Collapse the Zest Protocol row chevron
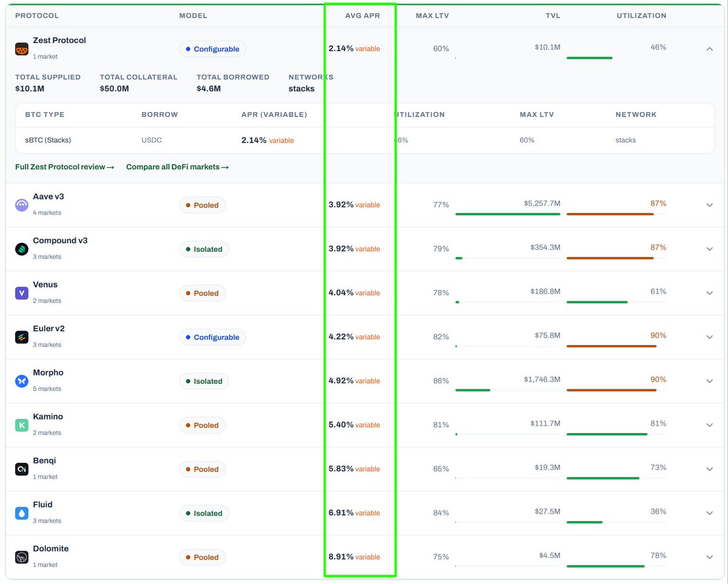The height and width of the screenshot is (584, 728). tap(710, 49)
